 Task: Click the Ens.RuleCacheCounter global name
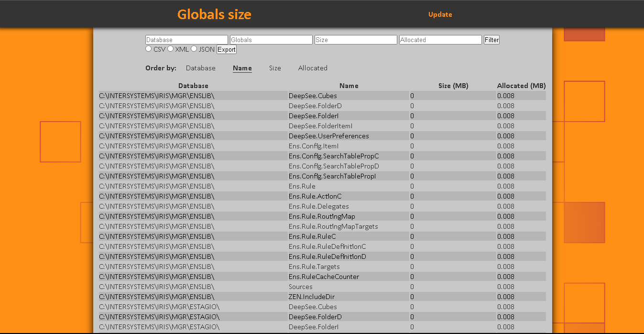[324, 277]
